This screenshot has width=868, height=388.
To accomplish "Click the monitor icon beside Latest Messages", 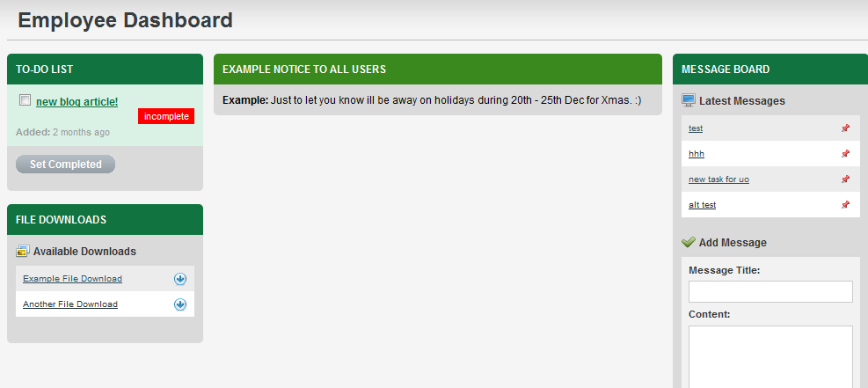I will [689, 100].
